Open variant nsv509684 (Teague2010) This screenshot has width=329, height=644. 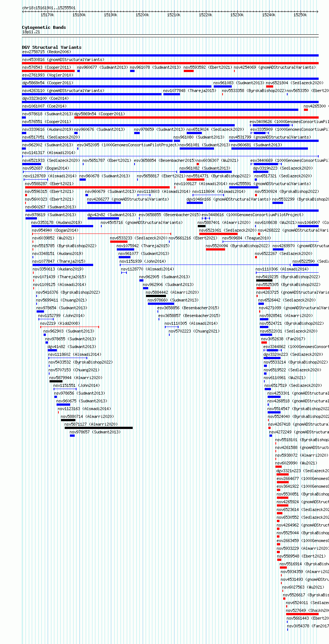tap(247, 238)
